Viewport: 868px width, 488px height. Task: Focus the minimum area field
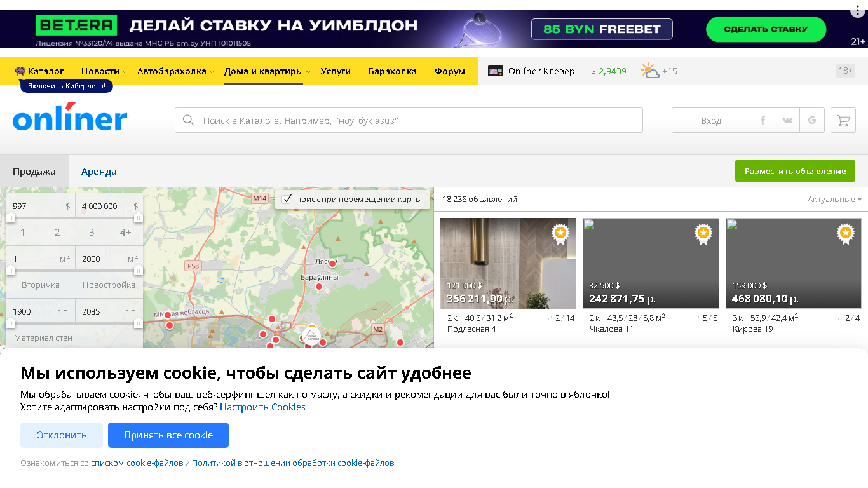41,259
